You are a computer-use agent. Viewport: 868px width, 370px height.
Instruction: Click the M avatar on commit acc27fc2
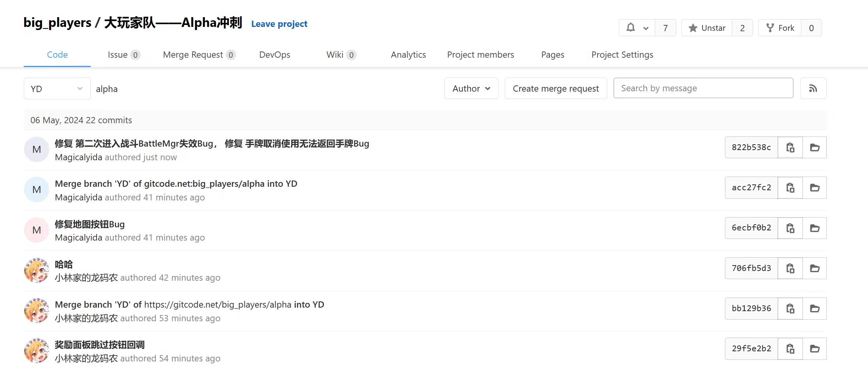(37, 189)
